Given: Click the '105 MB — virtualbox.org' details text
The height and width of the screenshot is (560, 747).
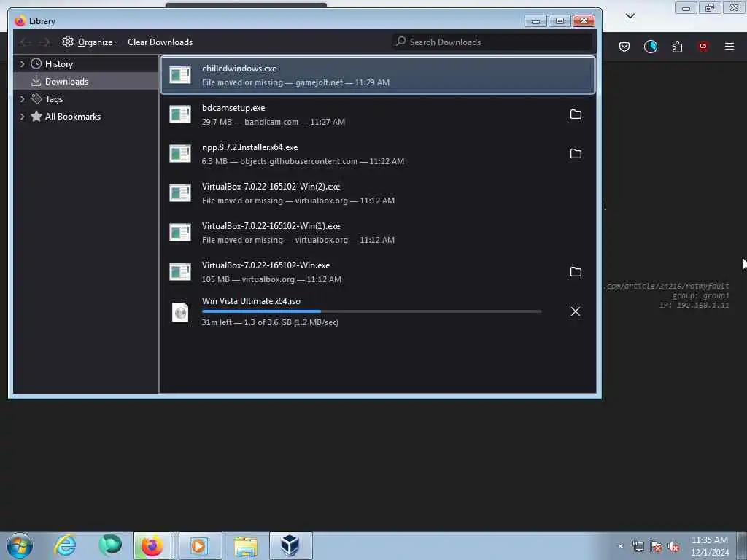Looking at the screenshot, I should tap(271, 279).
